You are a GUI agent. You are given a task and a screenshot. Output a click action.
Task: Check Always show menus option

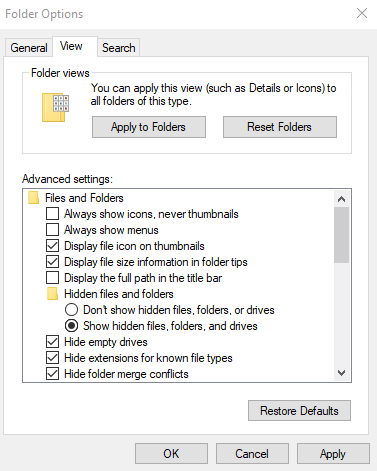[x=53, y=230]
